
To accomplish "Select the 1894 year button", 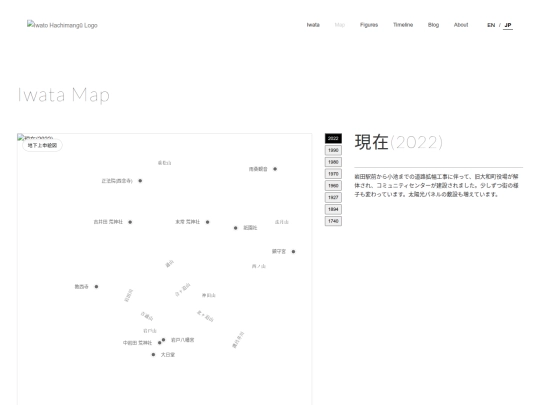I will [x=333, y=209].
